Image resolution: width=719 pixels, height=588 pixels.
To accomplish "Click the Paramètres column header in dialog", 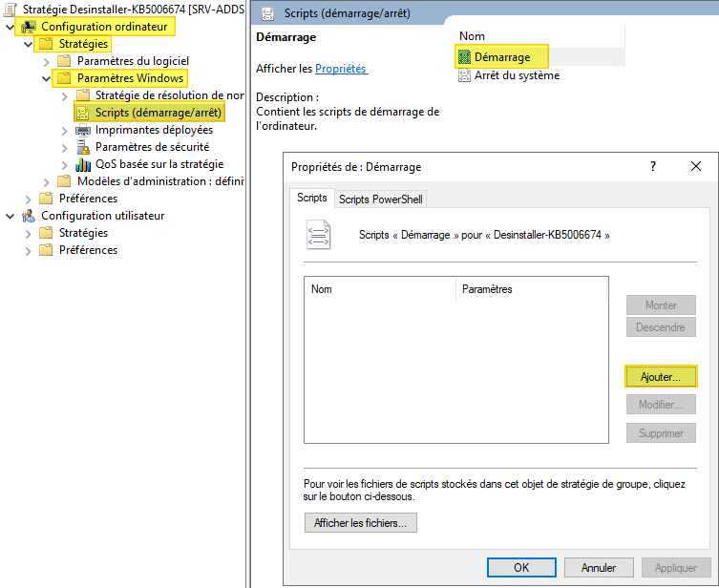I will pyautogui.click(x=532, y=289).
